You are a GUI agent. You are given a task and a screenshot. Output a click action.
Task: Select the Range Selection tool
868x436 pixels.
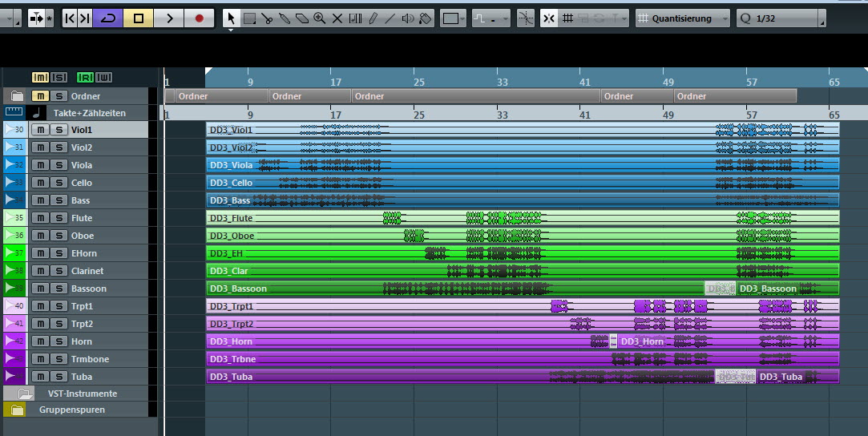pyautogui.click(x=250, y=18)
